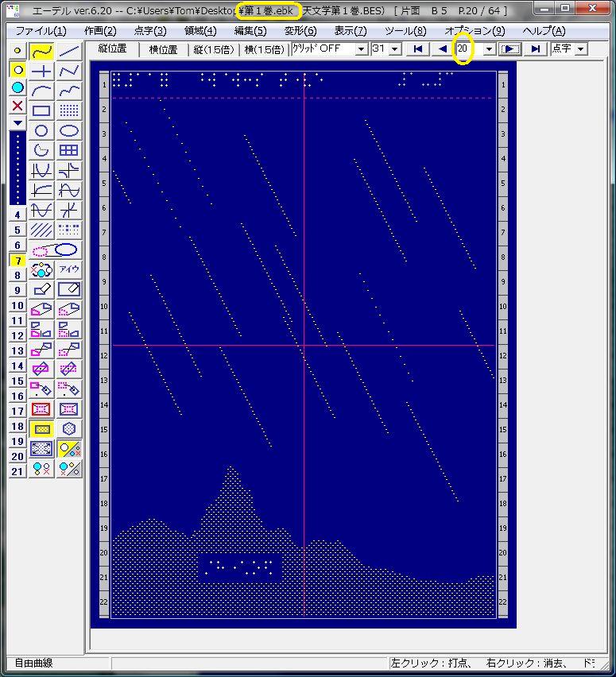616x677 pixels.
Task: Select the dotted grid fill tool
Action: (69, 110)
